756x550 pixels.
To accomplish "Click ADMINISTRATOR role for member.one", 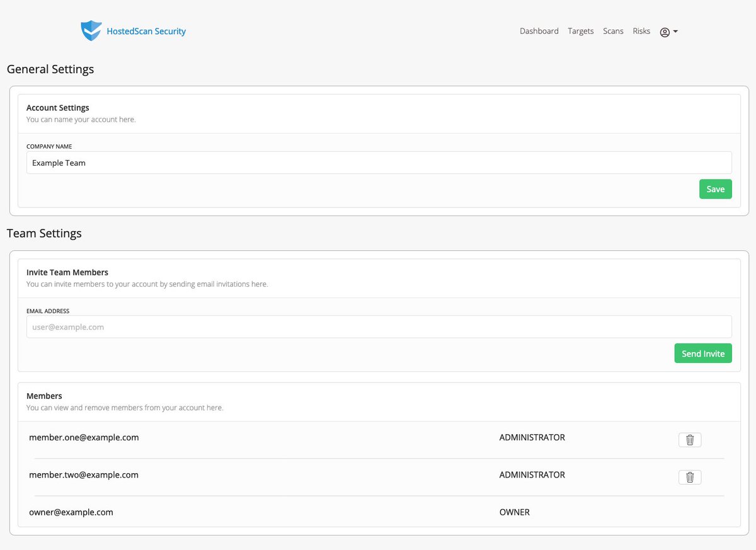I will coord(532,437).
